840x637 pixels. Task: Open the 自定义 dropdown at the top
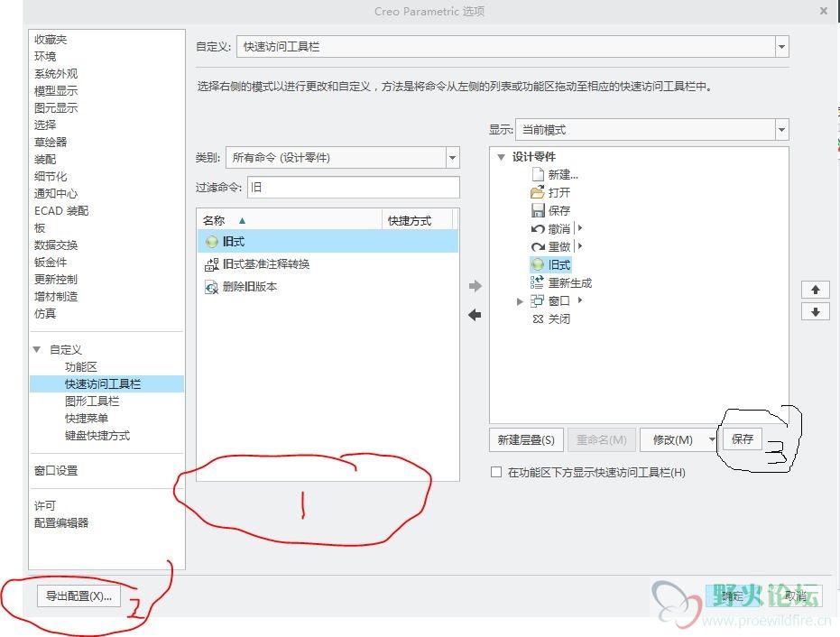pyautogui.click(x=781, y=47)
